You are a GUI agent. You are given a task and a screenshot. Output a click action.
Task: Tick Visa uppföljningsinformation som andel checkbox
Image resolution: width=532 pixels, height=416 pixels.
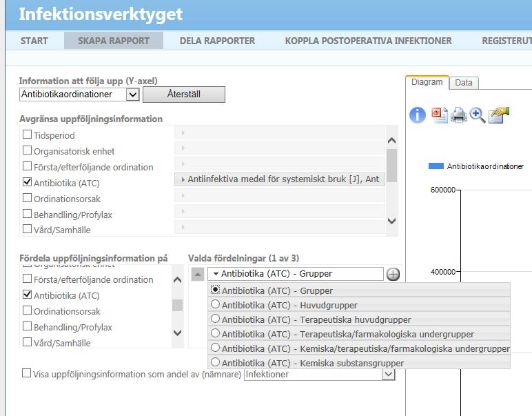tap(26, 373)
